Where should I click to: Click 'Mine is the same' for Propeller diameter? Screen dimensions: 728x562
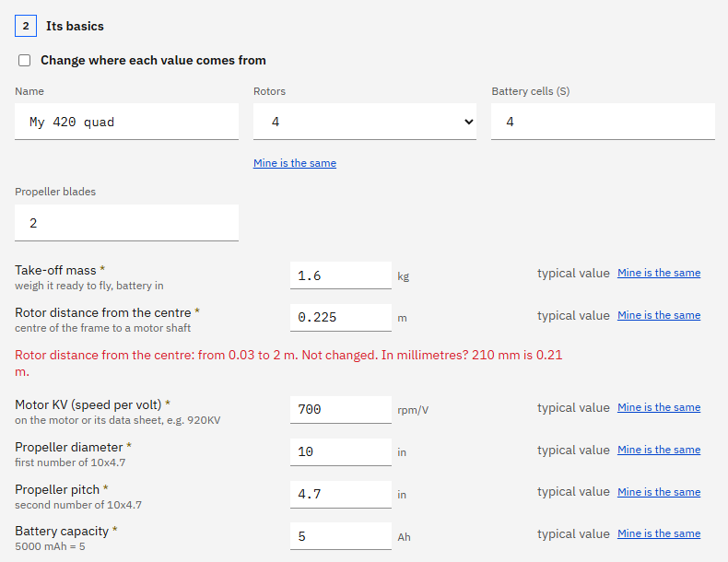(x=659, y=450)
